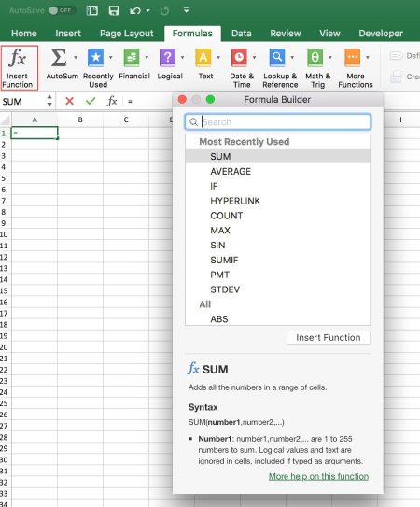Screen dimensions: 420x507
Task: Select column B header
Action: pos(80,120)
